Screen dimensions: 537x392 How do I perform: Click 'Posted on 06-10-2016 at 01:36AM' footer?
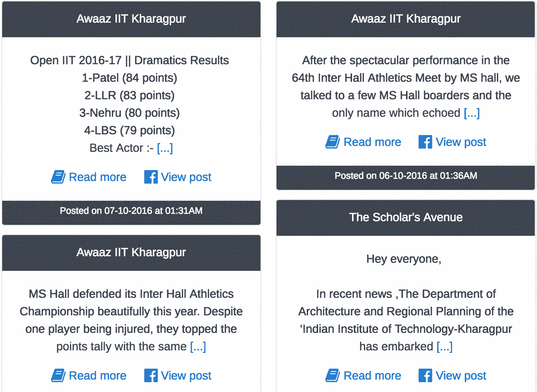click(406, 176)
